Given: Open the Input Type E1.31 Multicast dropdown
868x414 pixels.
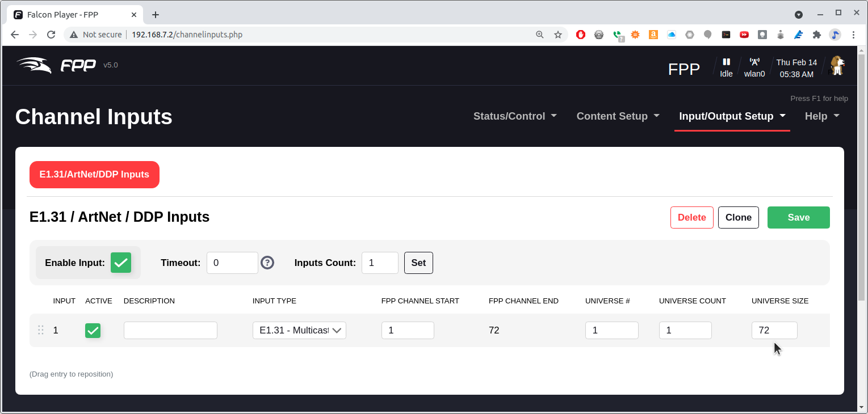Looking at the screenshot, I should [299, 330].
